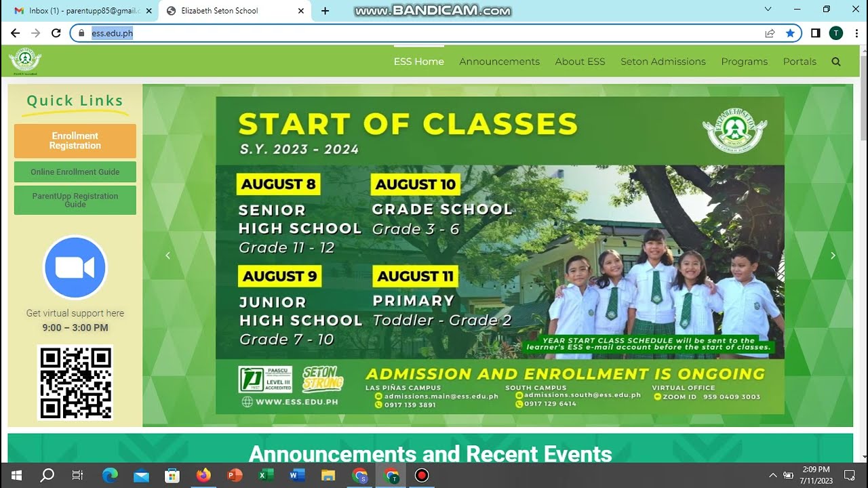Viewport: 868px width, 488px height.
Task: Open the ParentUpp Registration Guide
Action: tap(75, 200)
